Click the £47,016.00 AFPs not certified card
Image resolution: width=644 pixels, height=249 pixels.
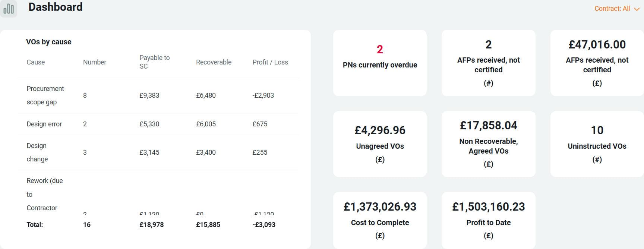coord(597,63)
